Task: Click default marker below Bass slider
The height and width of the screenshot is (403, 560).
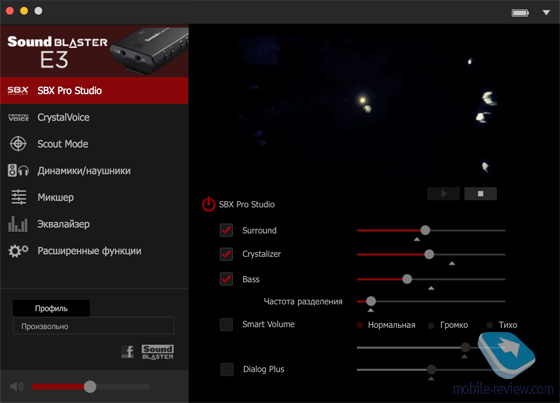Action: click(x=431, y=288)
